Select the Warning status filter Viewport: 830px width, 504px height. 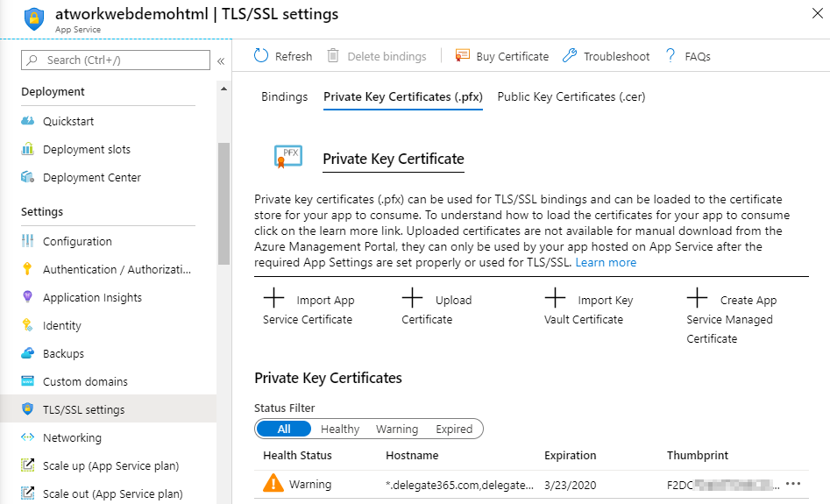pyautogui.click(x=397, y=429)
